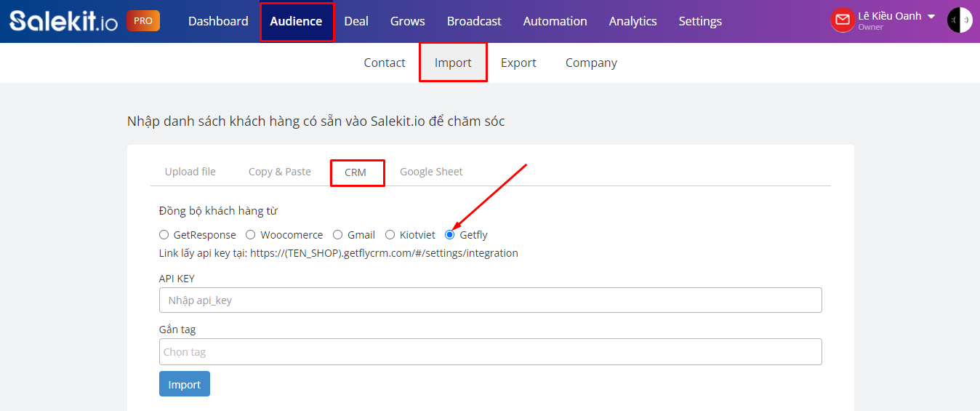Go to the Import submenu
980x411 pixels.
[453, 63]
